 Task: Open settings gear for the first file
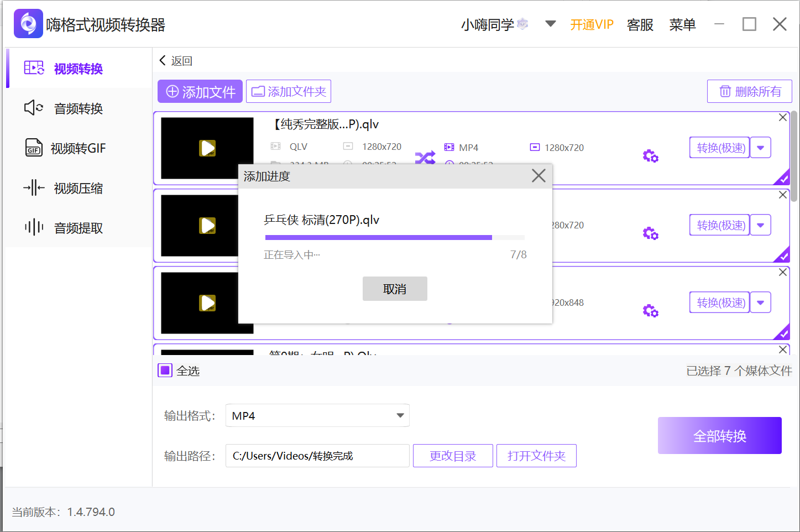[x=650, y=156]
